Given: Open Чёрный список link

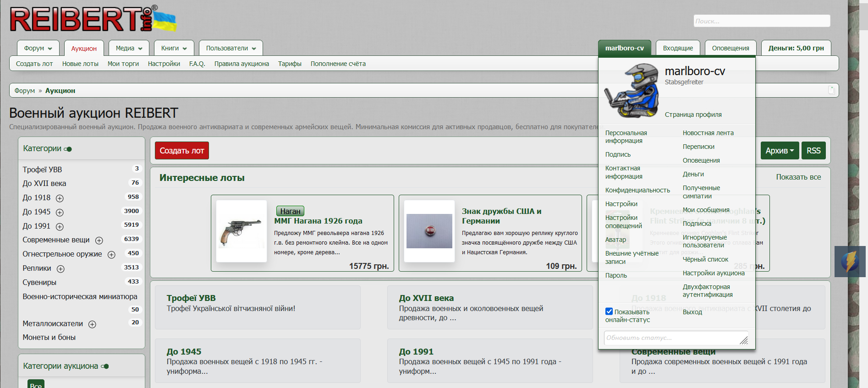Looking at the screenshot, I should 705,259.
